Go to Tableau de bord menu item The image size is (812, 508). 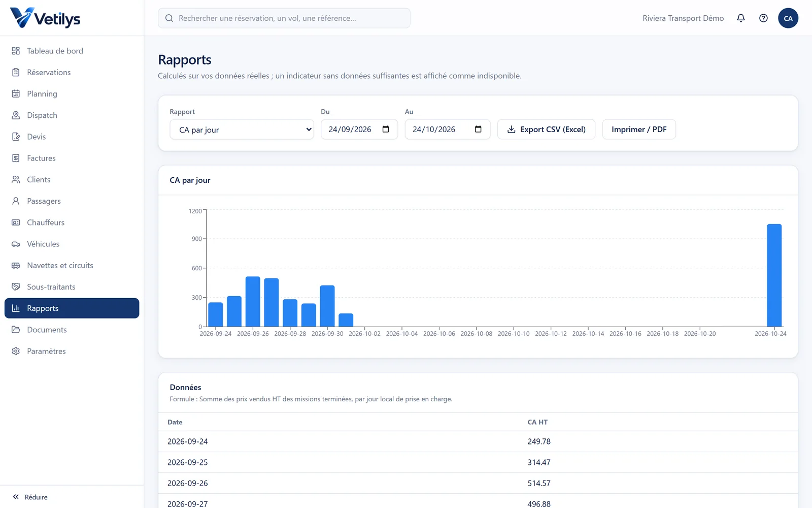[72, 51]
